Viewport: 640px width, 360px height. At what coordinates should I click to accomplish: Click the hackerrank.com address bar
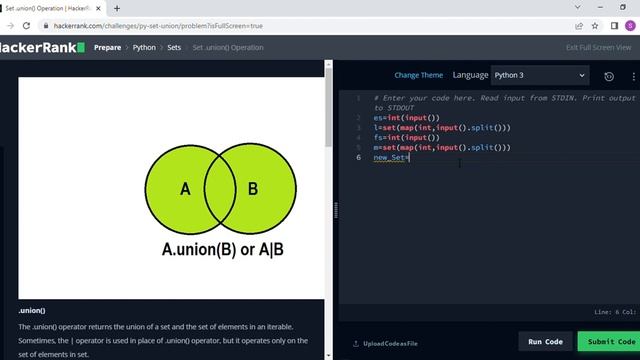158,26
